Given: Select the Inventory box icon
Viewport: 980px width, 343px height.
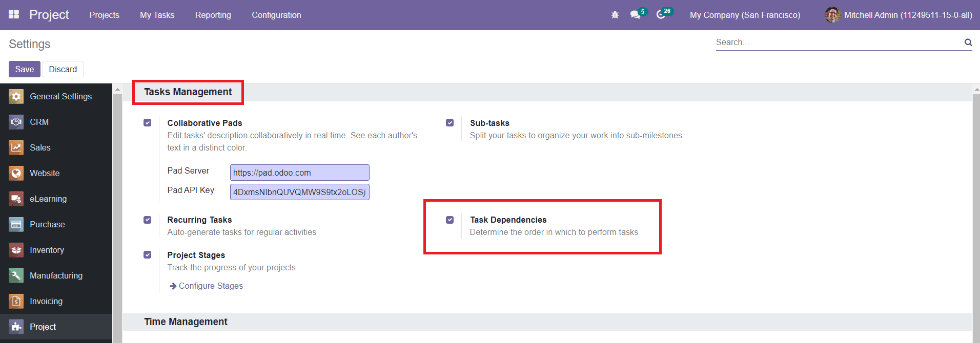Looking at the screenshot, I should [x=16, y=250].
